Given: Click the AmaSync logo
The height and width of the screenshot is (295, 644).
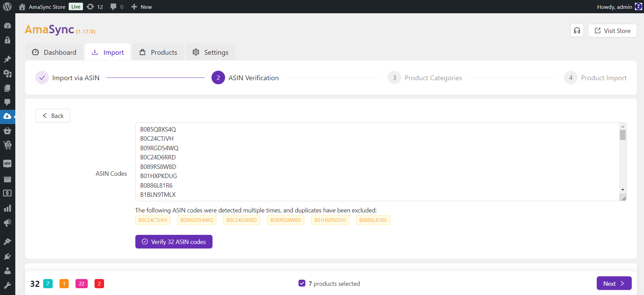Looking at the screenshot, I should (50, 30).
